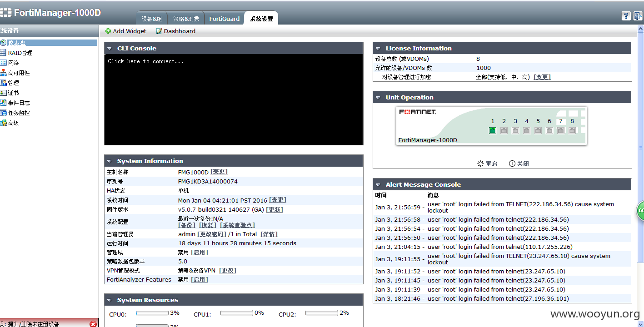Click 更改 link for VPN管理模式
This screenshot has height=327, width=644.
pos(228,271)
